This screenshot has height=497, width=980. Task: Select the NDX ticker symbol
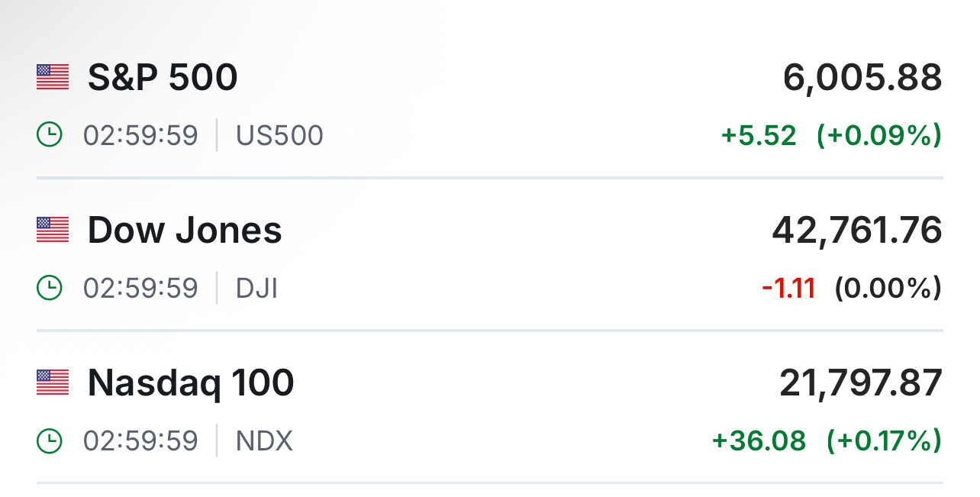[264, 441]
